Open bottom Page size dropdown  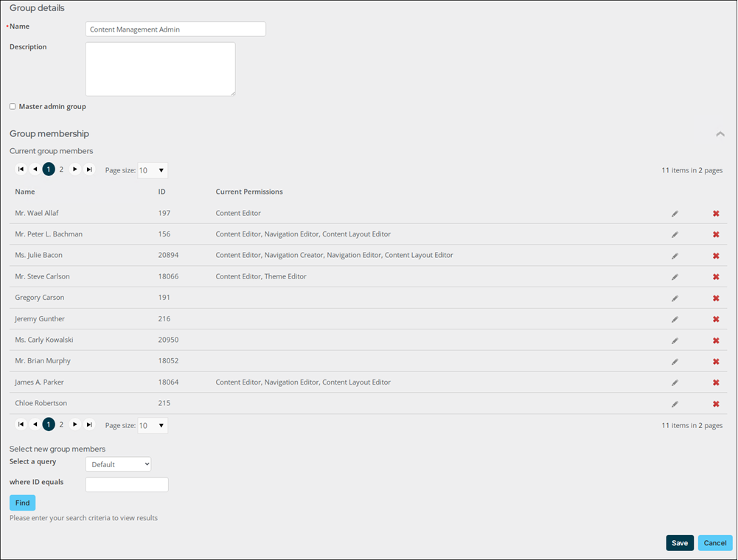coord(153,425)
